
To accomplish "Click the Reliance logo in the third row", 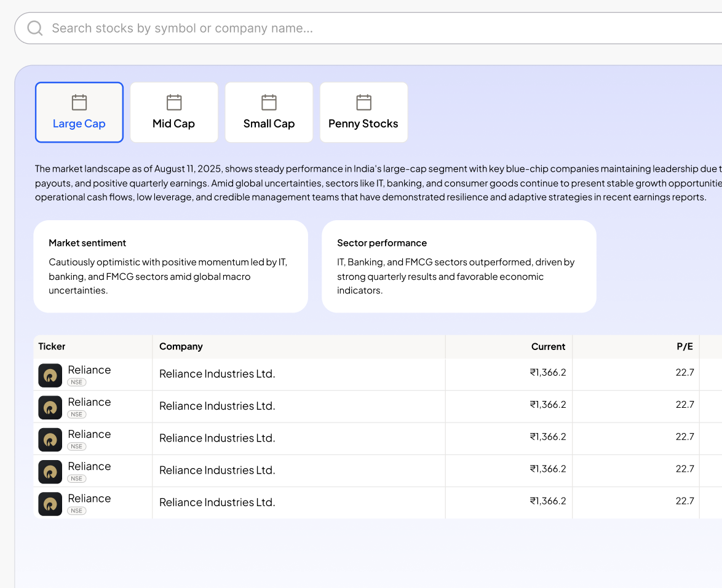I will [x=50, y=439].
